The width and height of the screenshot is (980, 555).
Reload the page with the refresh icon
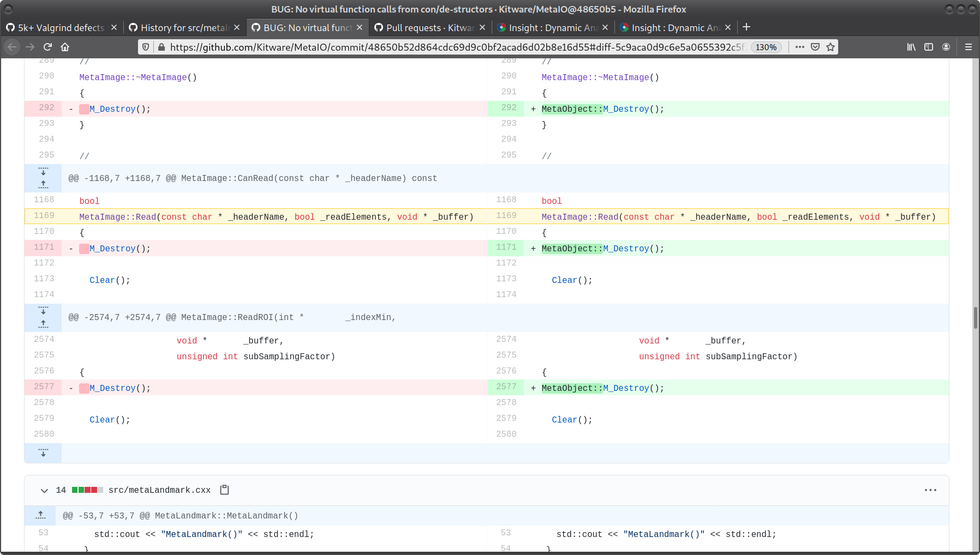click(x=47, y=47)
